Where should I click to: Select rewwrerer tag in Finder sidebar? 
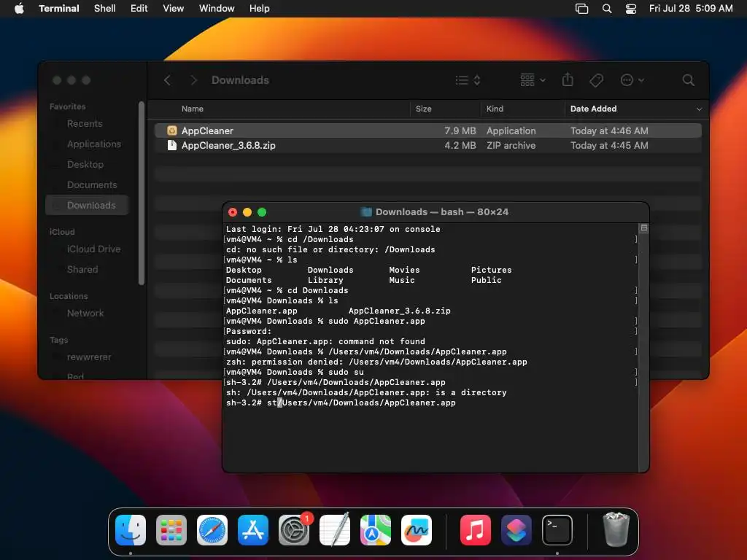88,357
